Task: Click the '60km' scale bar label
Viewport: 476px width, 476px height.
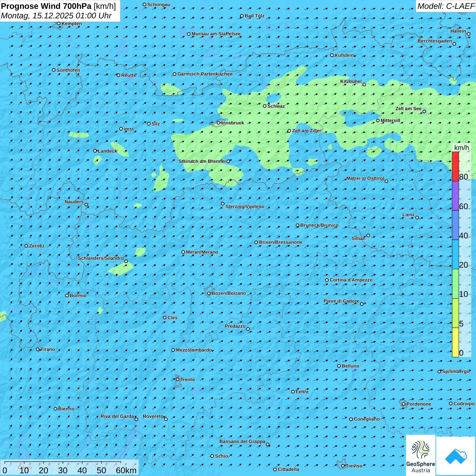Action: pos(126,470)
